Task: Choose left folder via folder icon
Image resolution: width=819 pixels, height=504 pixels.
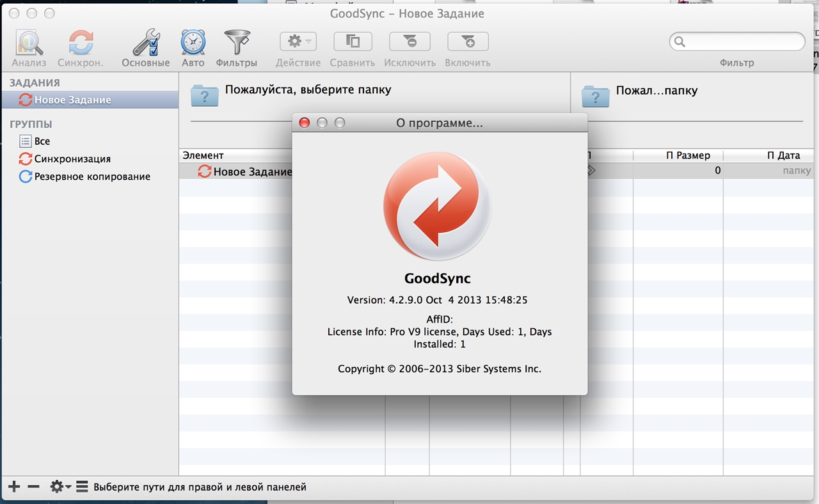Action: (x=205, y=96)
